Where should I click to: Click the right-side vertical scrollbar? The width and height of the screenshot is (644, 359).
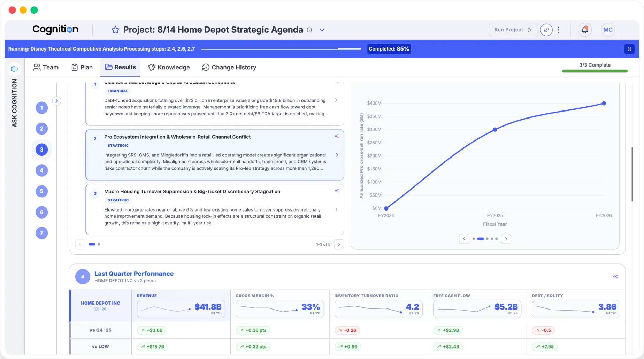pos(632,174)
